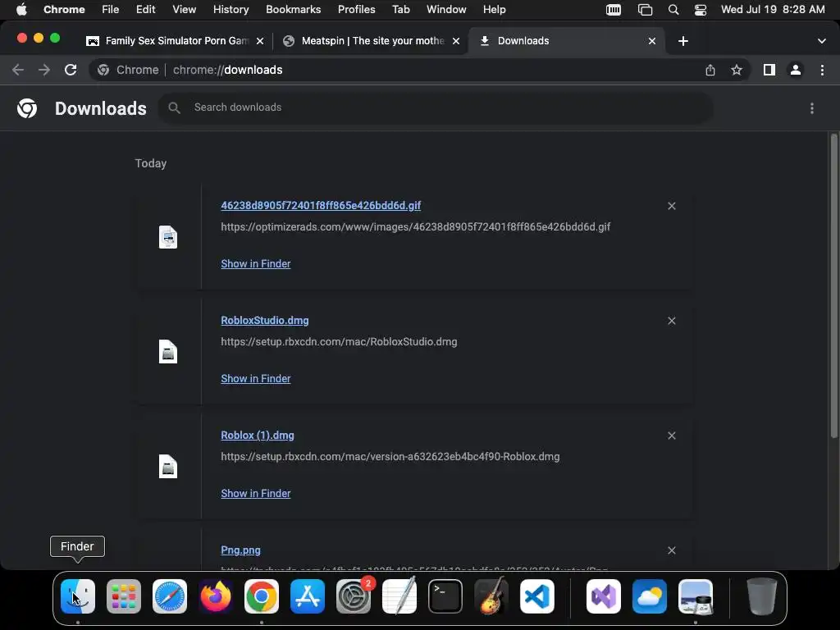Show RobloxStudio.dmg in Finder

pos(256,378)
